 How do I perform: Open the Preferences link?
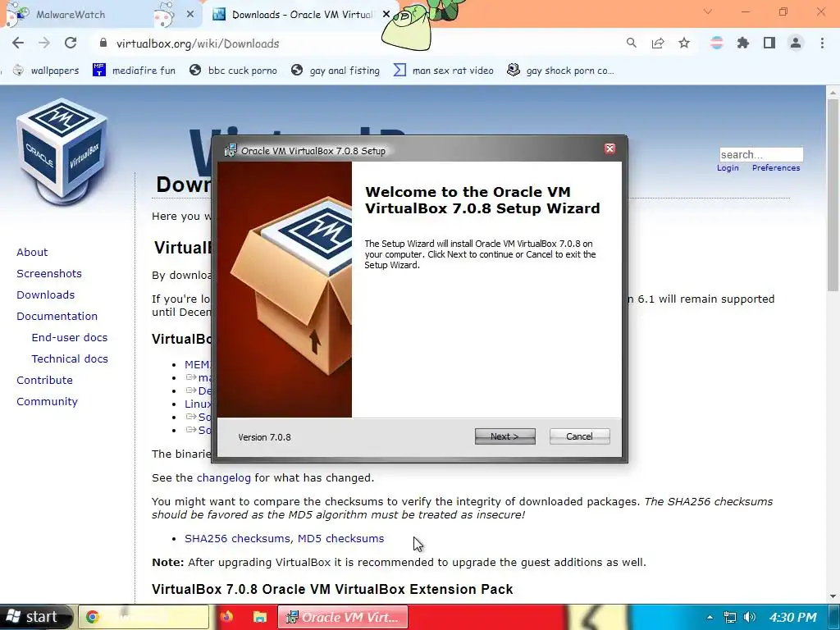(x=776, y=167)
